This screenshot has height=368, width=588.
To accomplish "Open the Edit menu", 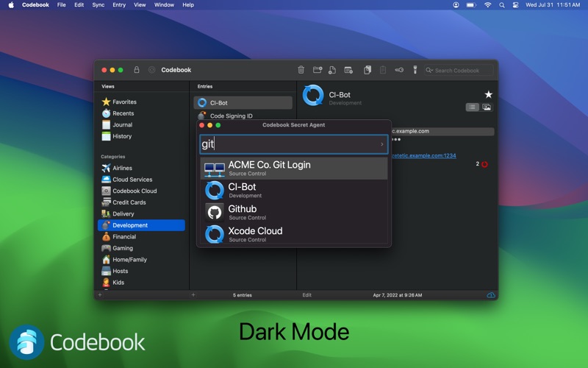I will click(79, 5).
